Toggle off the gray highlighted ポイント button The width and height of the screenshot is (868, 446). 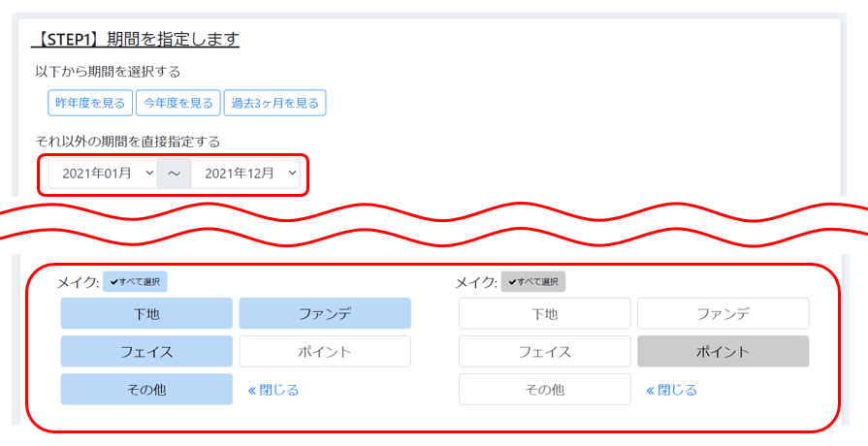pyautogui.click(x=723, y=351)
